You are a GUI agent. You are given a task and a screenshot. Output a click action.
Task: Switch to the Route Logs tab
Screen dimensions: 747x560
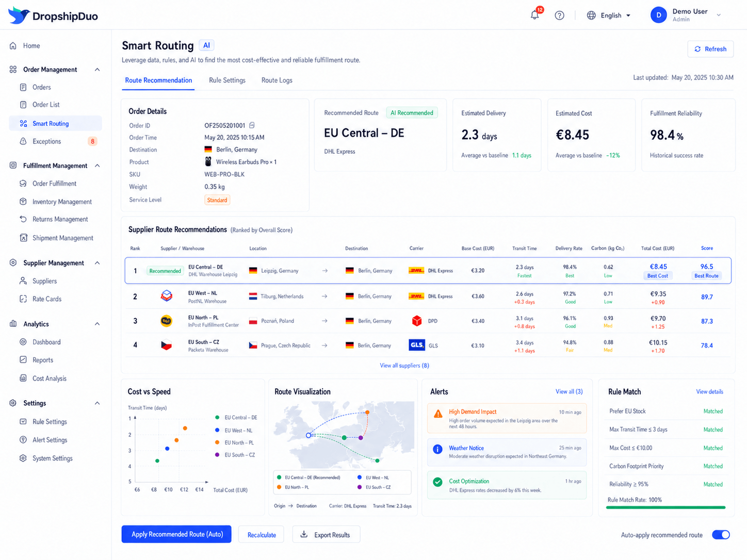point(277,80)
